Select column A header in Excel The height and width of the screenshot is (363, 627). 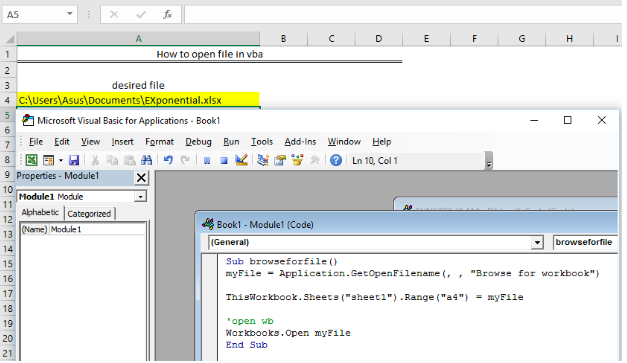138,39
